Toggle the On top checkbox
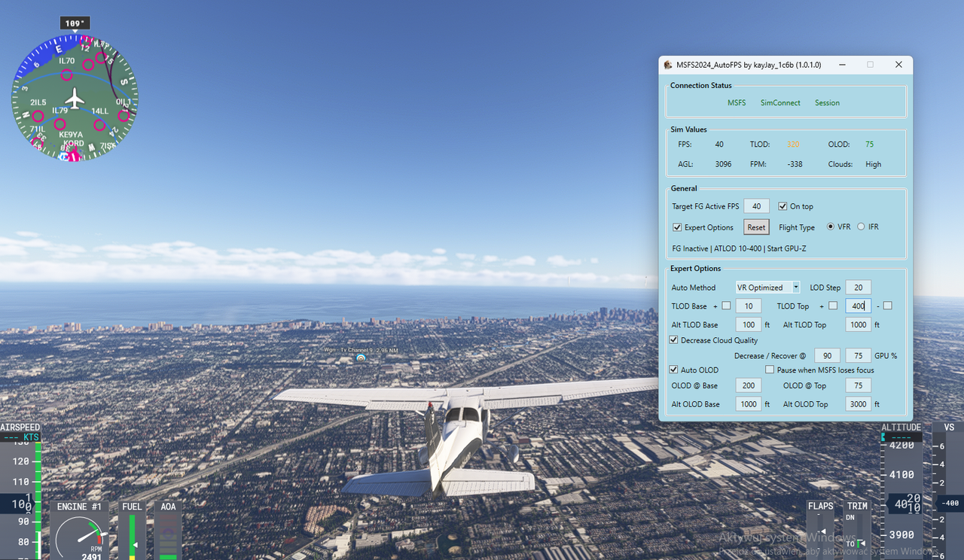The image size is (964, 560). [x=783, y=206]
